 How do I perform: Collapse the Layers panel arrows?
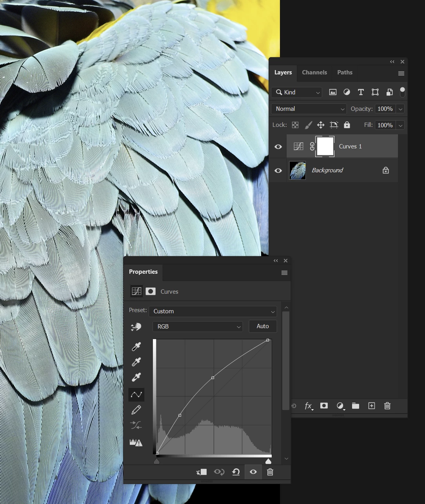click(392, 62)
